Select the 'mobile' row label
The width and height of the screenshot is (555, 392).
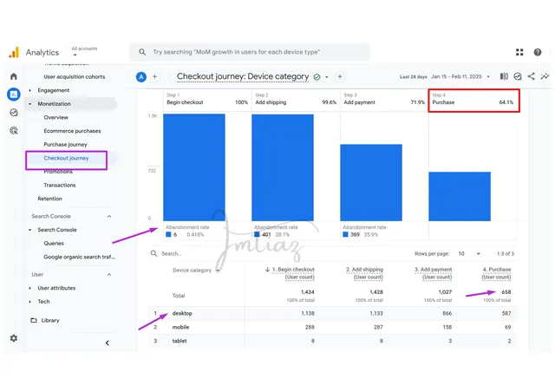pyautogui.click(x=180, y=327)
